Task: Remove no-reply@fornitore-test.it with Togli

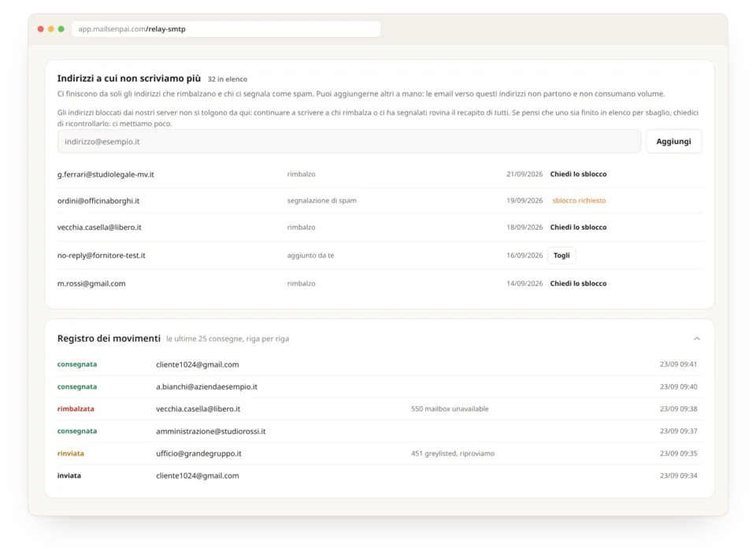Action: pos(561,255)
